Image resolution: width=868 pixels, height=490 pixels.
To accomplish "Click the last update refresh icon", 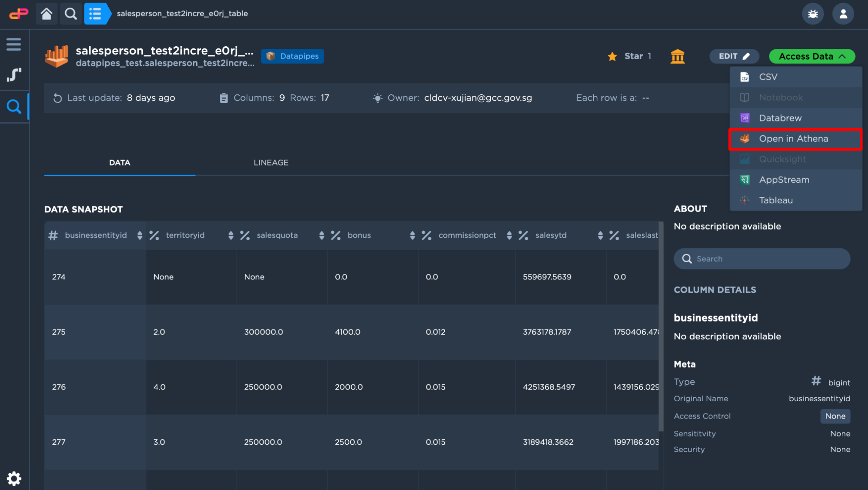I will pyautogui.click(x=57, y=98).
